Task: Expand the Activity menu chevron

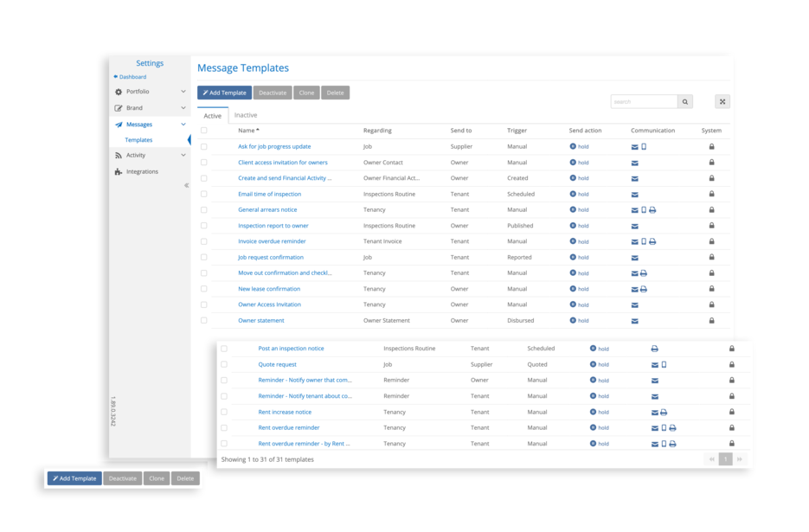Action: tap(183, 155)
